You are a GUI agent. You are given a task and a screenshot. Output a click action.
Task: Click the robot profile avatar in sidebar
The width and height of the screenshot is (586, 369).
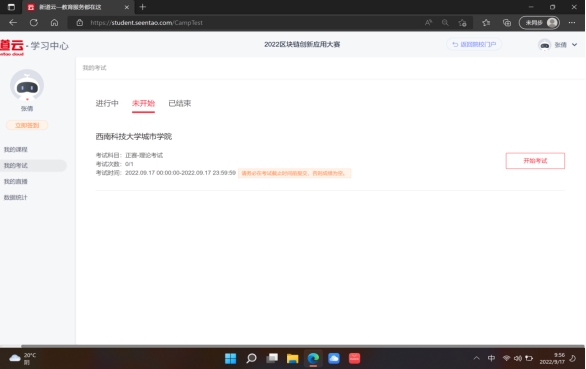(x=27, y=85)
